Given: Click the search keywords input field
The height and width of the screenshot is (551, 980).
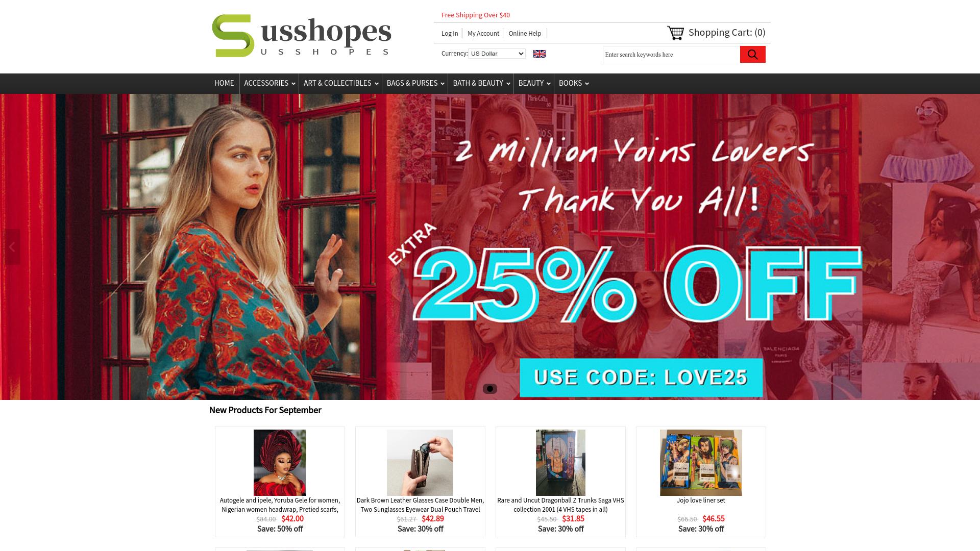Looking at the screenshot, I should tap(671, 55).
